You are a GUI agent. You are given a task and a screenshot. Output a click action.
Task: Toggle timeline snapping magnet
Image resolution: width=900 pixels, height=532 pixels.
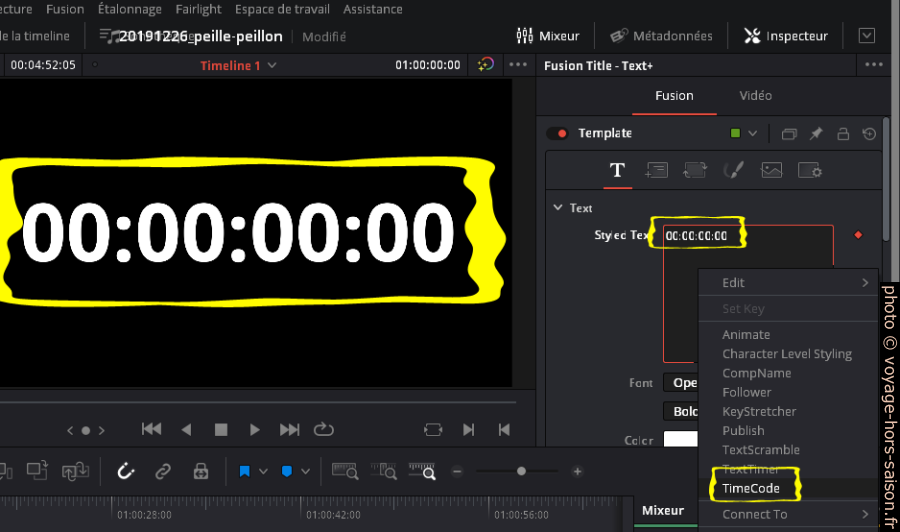coord(125,472)
